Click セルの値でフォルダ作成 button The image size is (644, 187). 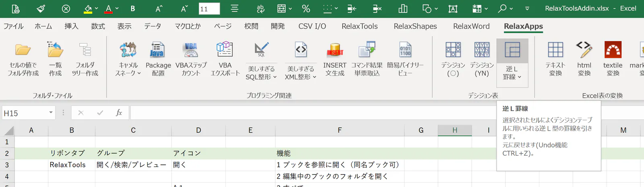click(x=23, y=59)
